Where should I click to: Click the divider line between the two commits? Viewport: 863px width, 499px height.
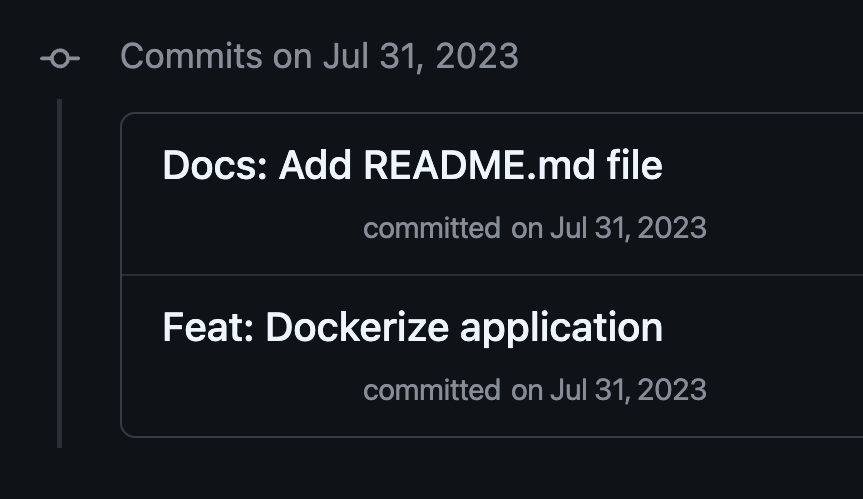tap(490, 274)
